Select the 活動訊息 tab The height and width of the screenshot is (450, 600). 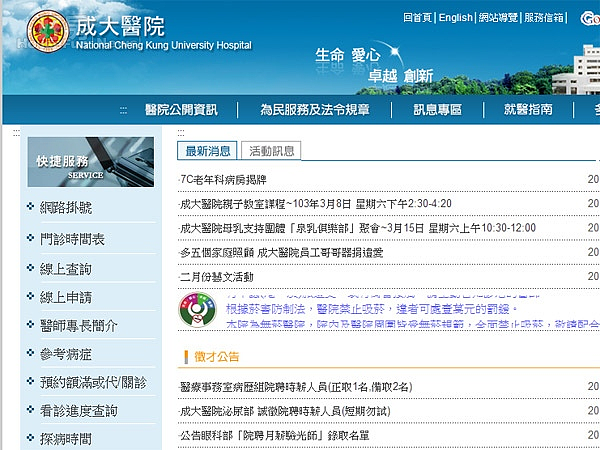(x=271, y=151)
